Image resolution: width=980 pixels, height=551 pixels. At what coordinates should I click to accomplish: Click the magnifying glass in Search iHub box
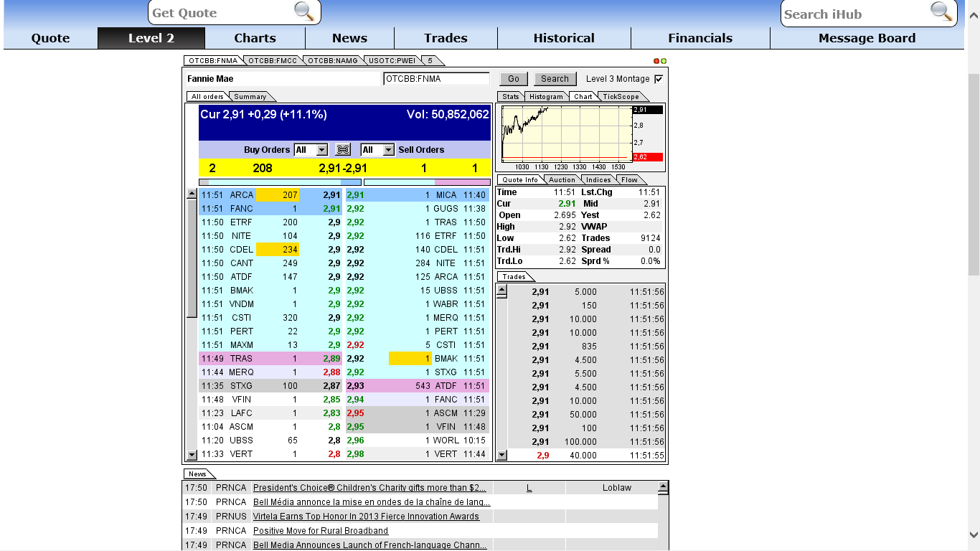941,13
